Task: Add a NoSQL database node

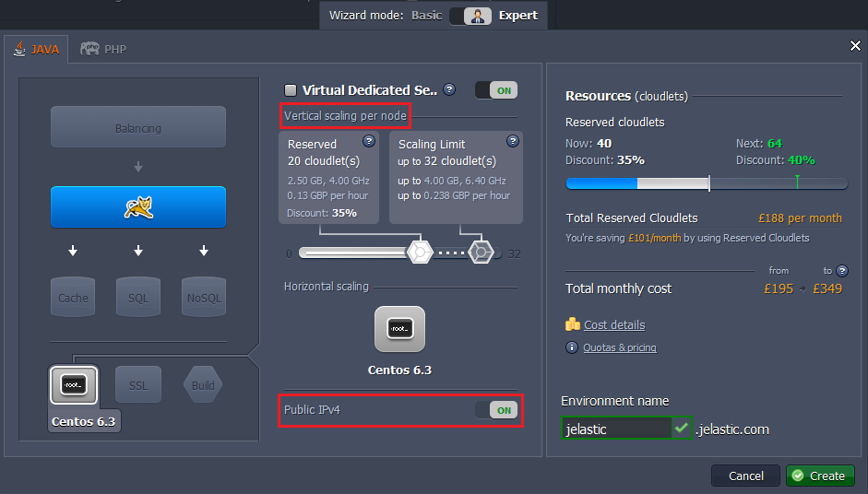Action: tap(204, 297)
